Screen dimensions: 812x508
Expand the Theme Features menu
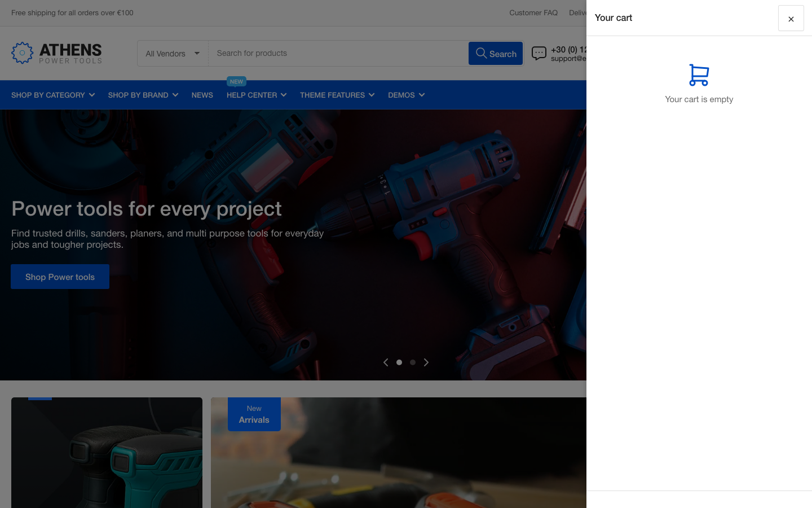(337, 95)
